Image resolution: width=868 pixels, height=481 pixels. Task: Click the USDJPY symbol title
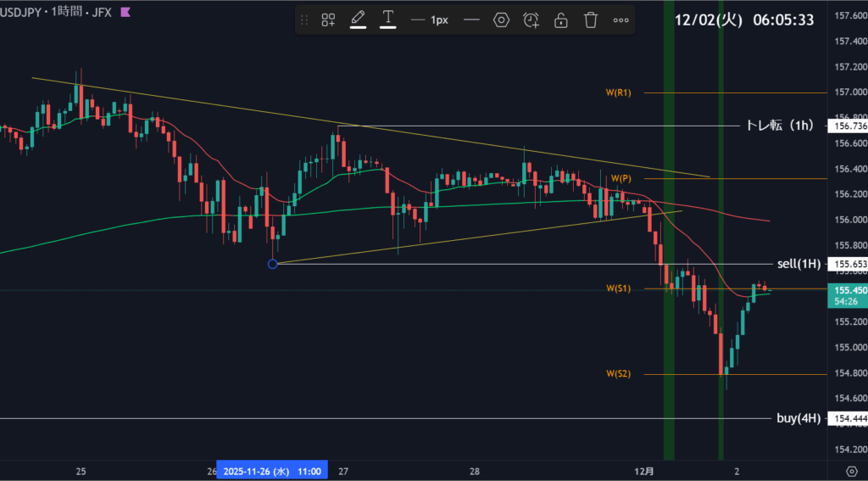pyautogui.click(x=24, y=13)
